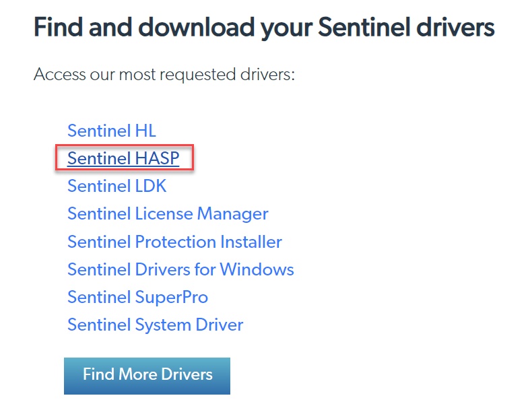The width and height of the screenshot is (532, 402).
Task: Click the highlighted Sentinel HASP link
Action: (x=123, y=158)
